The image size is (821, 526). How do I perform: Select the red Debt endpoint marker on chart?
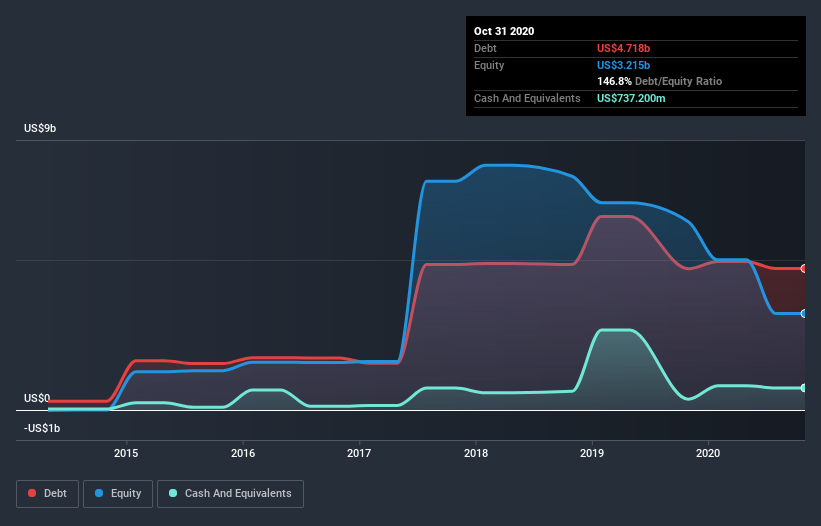coord(804,268)
